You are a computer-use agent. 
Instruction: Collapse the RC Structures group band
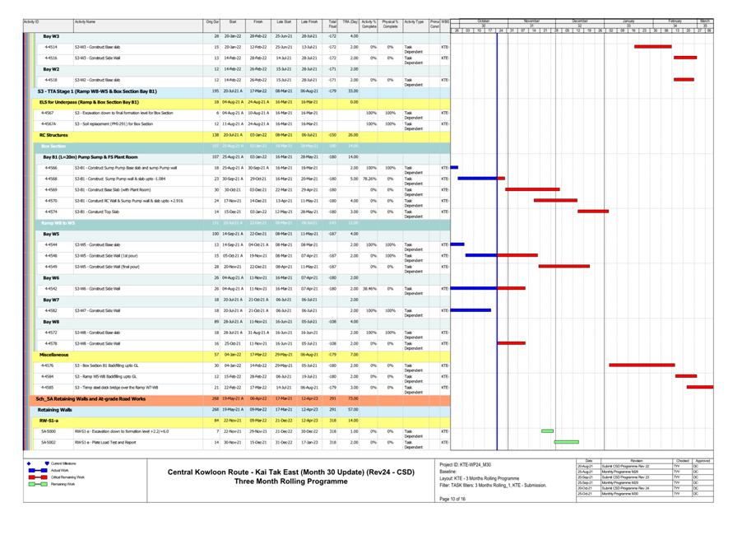[53, 135]
